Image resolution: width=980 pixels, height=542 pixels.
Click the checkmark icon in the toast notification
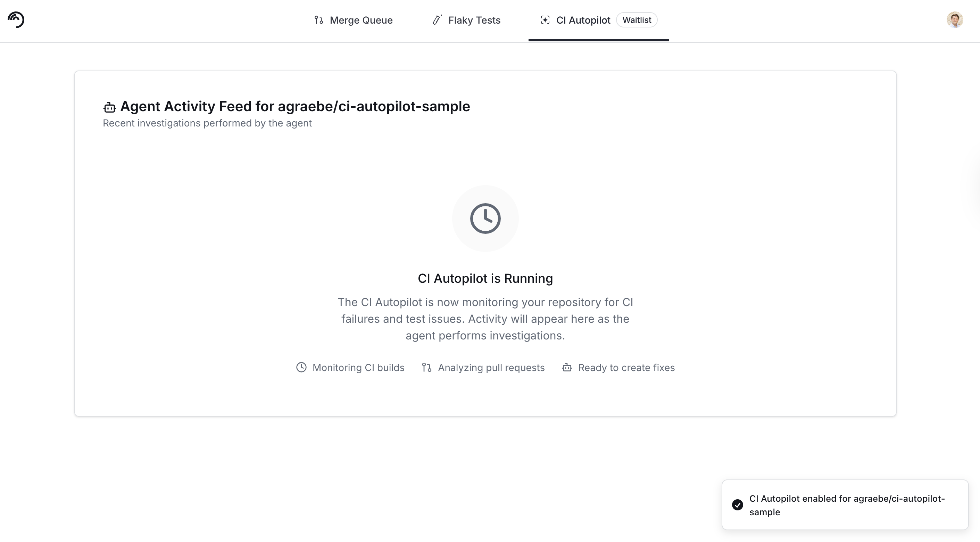[x=737, y=505]
